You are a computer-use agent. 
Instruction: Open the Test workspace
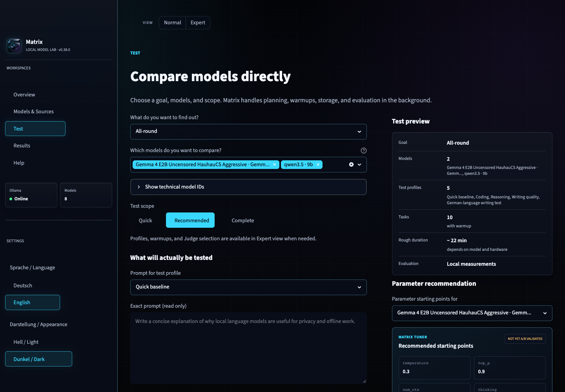[35, 129]
